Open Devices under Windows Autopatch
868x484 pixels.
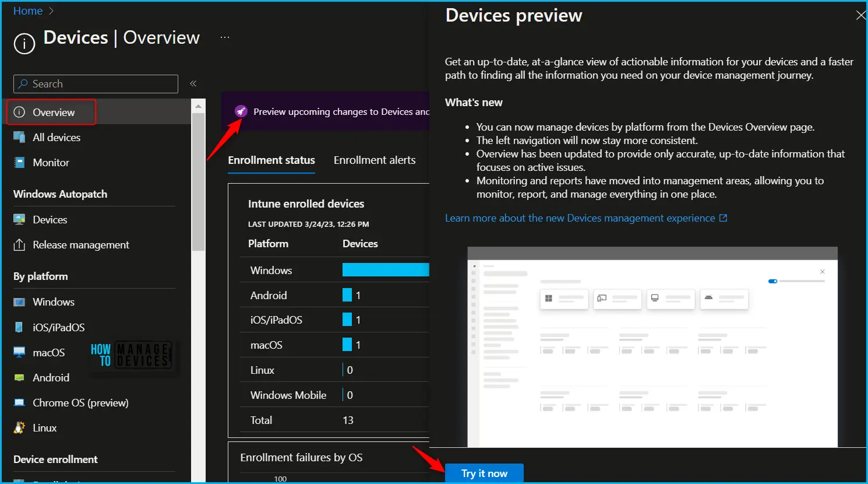tap(50, 220)
